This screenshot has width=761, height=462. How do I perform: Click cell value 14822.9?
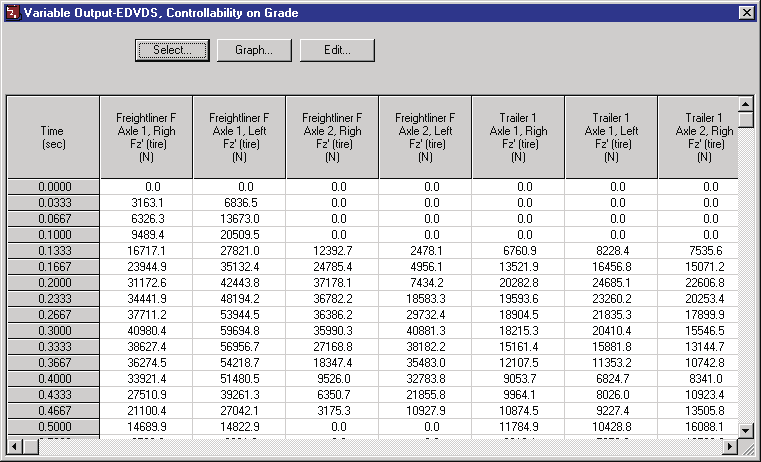pyautogui.click(x=240, y=427)
